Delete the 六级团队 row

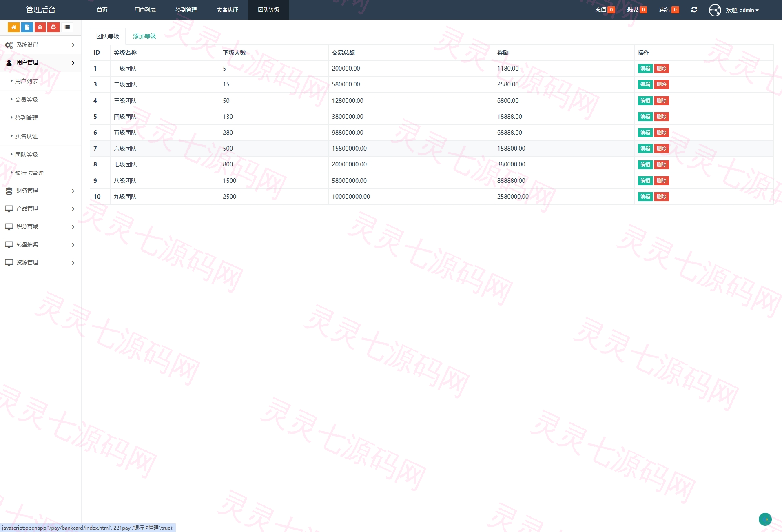[x=662, y=149]
